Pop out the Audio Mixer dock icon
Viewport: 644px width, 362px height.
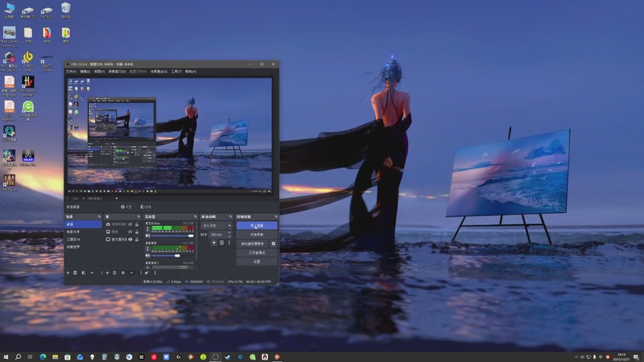tap(196, 216)
